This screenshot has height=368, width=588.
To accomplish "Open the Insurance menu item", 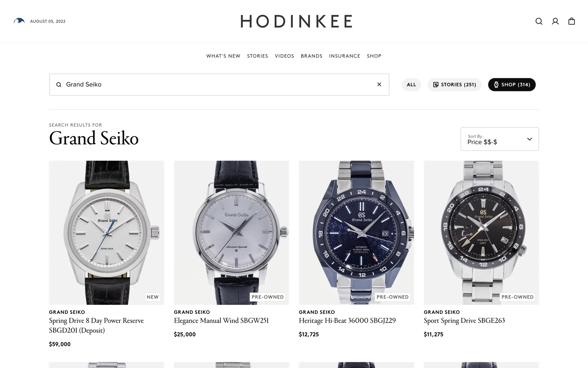I will tap(345, 56).
